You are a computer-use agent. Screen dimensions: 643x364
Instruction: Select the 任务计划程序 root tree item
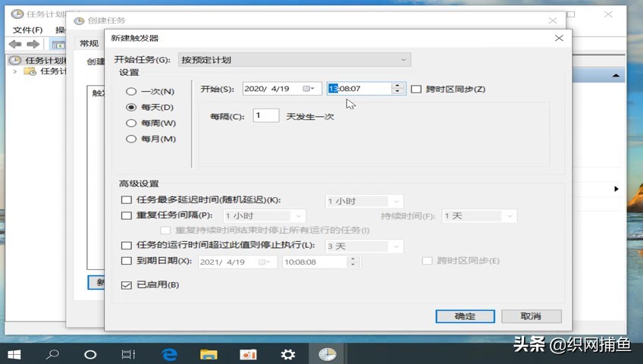pyautogui.click(x=38, y=60)
